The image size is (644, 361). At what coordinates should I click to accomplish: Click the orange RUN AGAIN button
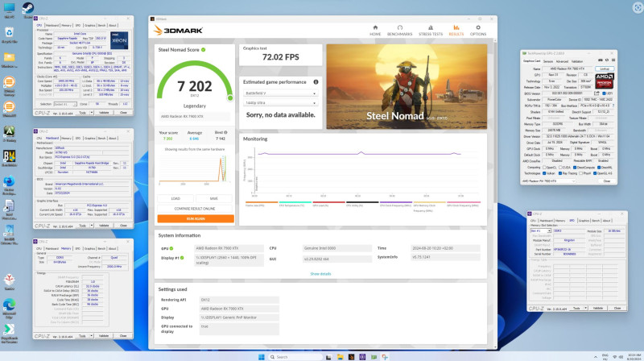[x=196, y=218]
